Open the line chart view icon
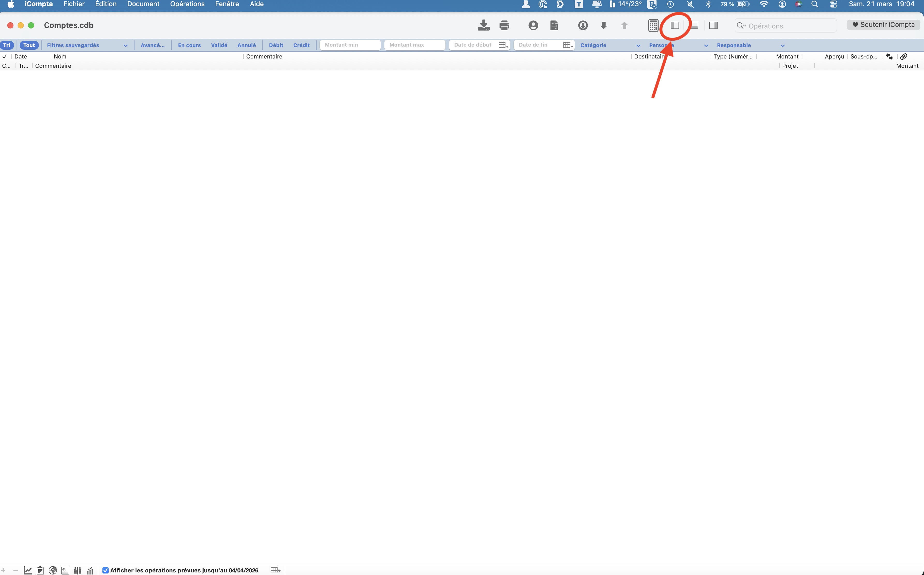This screenshot has width=924, height=575. [x=28, y=570]
